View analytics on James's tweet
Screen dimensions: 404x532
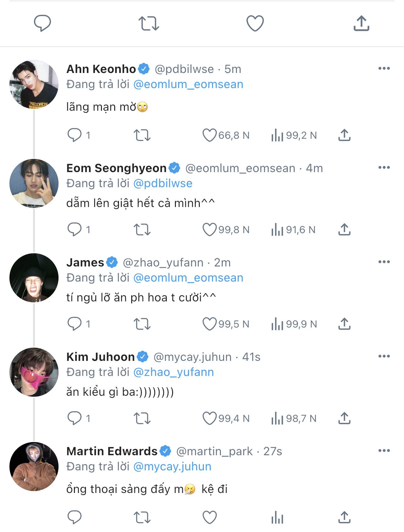[277, 324]
